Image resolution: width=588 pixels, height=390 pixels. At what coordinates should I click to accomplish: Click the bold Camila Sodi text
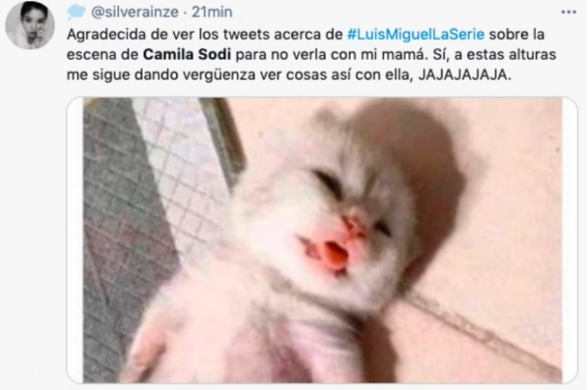pyautogui.click(x=187, y=54)
